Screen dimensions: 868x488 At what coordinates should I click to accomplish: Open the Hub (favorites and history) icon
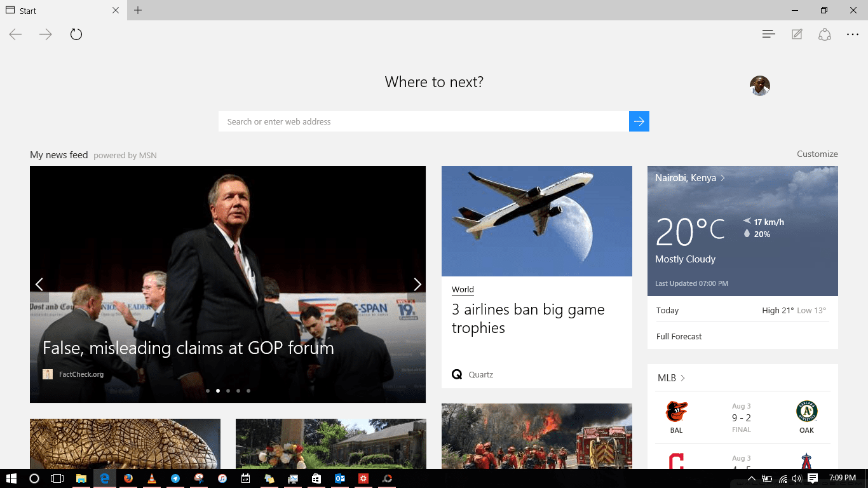[769, 34]
